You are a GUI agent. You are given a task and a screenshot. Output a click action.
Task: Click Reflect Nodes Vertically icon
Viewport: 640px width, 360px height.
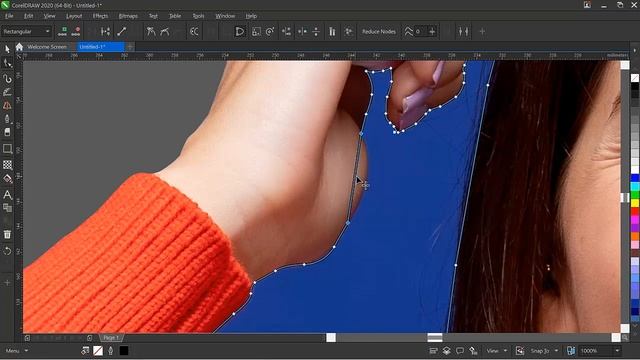click(x=316, y=31)
